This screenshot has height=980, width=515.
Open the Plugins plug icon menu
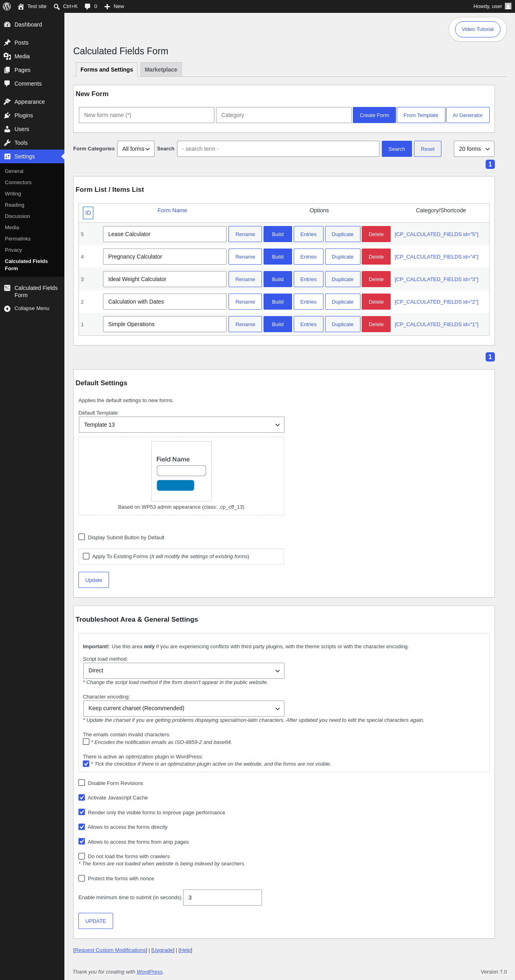(x=7, y=115)
